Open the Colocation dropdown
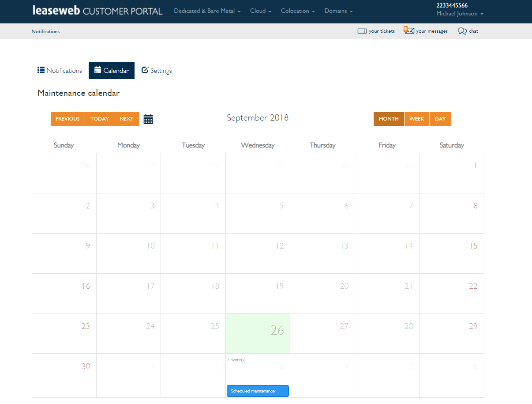Viewport: 532px width, 404px height. pyautogui.click(x=298, y=11)
